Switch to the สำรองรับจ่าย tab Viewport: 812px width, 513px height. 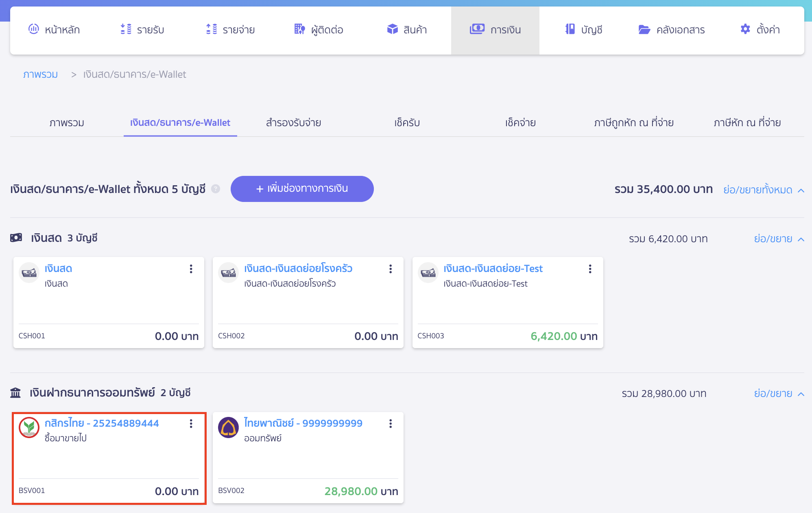[x=294, y=123]
